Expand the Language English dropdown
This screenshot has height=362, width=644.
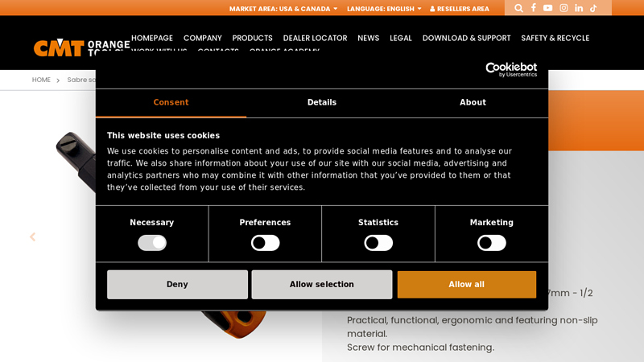(x=384, y=9)
